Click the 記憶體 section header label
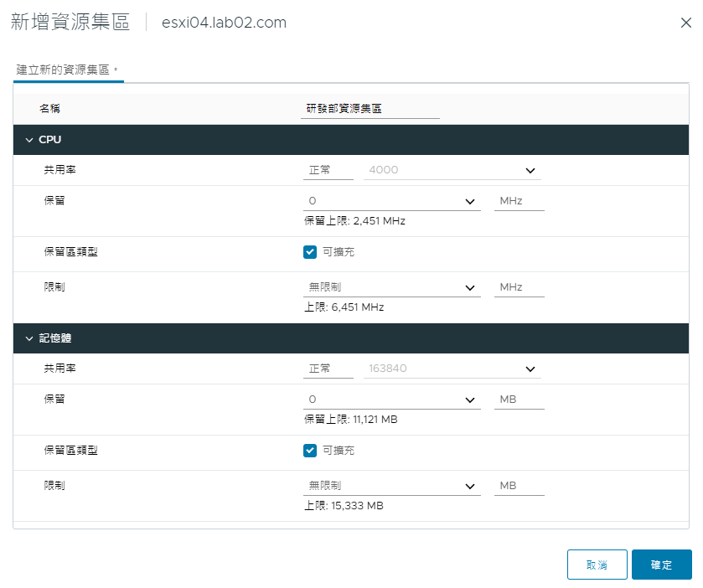Screen dimensions: 703x588 point(55,338)
